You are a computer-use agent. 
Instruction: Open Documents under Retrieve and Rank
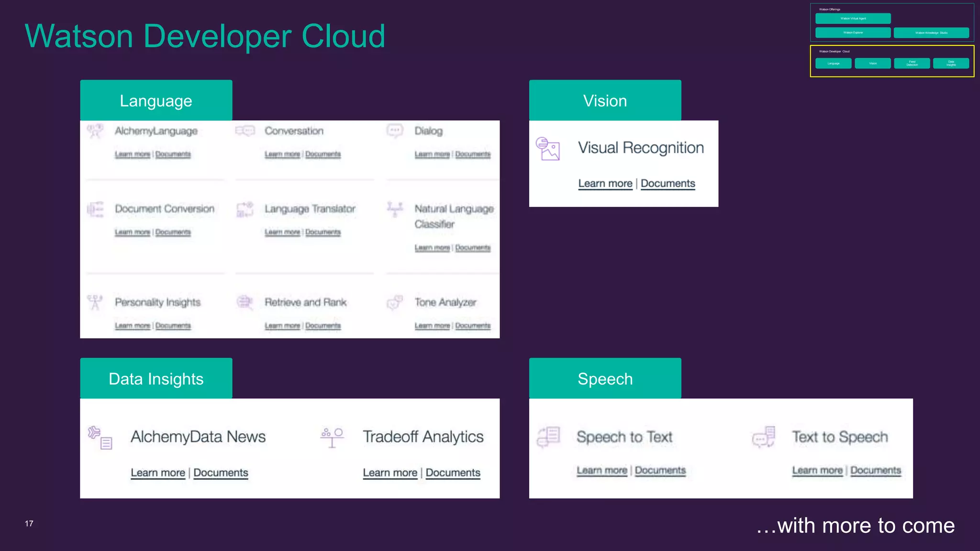[x=323, y=326]
